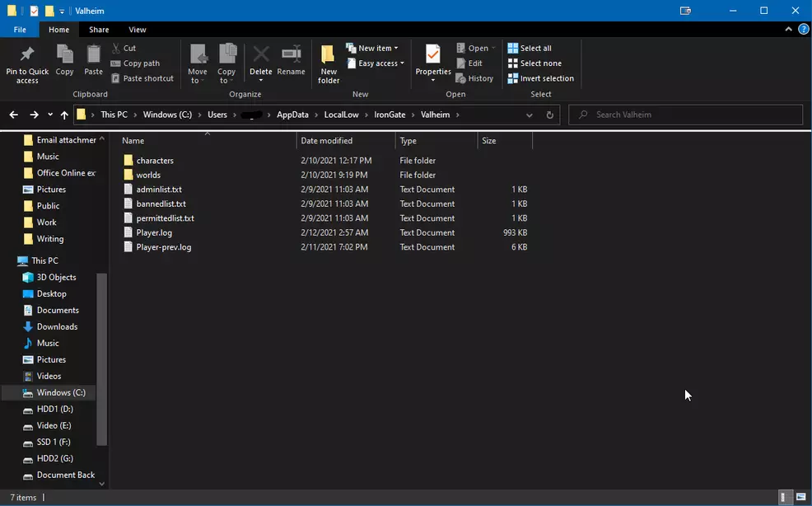
Task: Open the Copy to menu
Action: click(226, 63)
